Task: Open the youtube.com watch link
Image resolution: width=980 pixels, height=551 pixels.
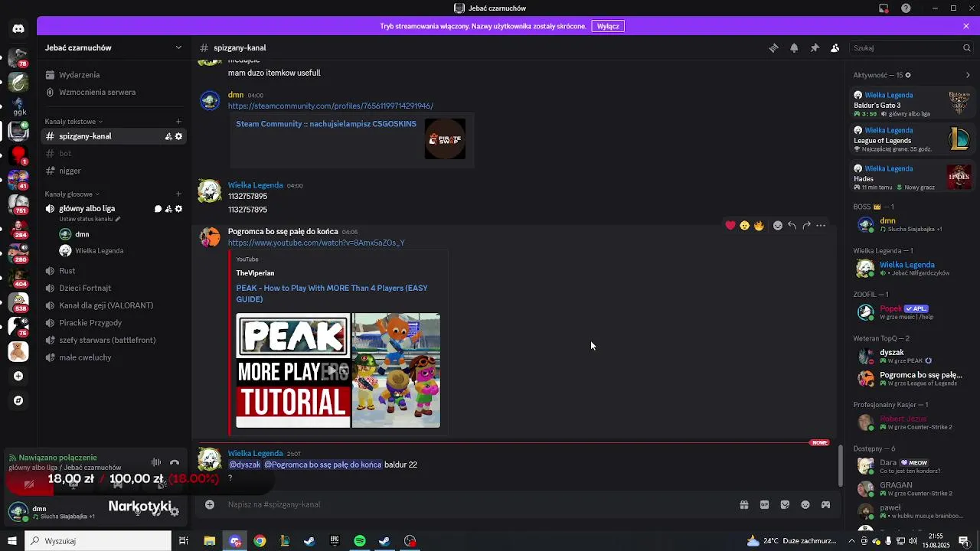Action: pyautogui.click(x=316, y=243)
